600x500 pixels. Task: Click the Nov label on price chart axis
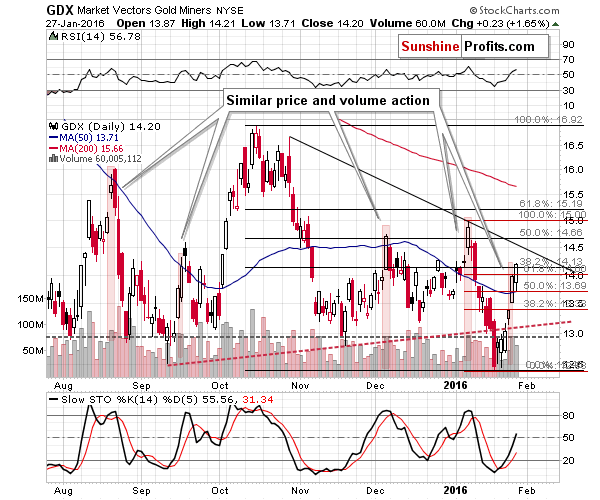(x=300, y=385)
